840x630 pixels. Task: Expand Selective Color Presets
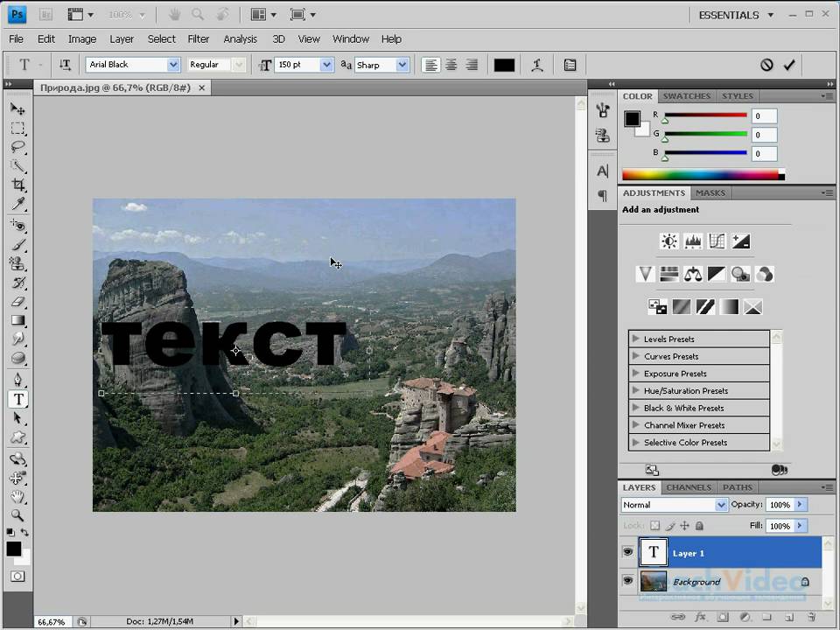pos(636,442)
